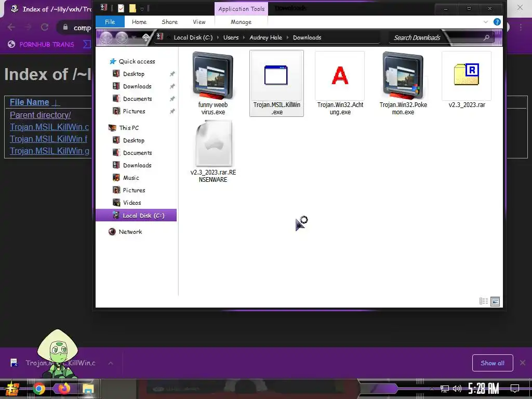Switch to large icons view layout icon

(495, 301)
